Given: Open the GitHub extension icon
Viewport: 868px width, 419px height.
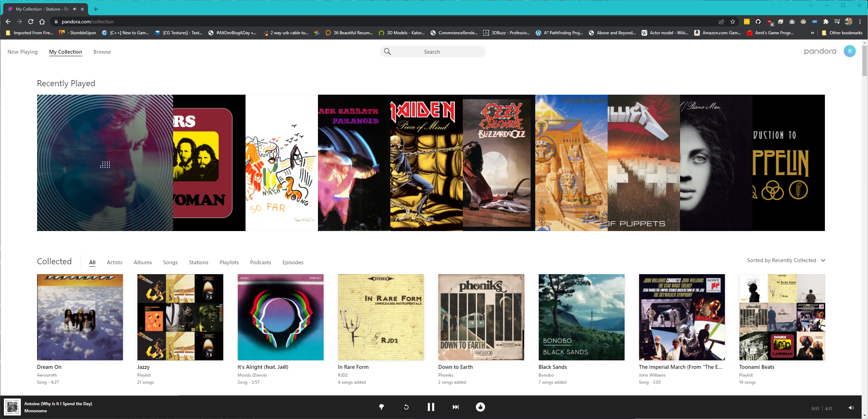Looking at the screenshot, I should click(x=758, y=22).
